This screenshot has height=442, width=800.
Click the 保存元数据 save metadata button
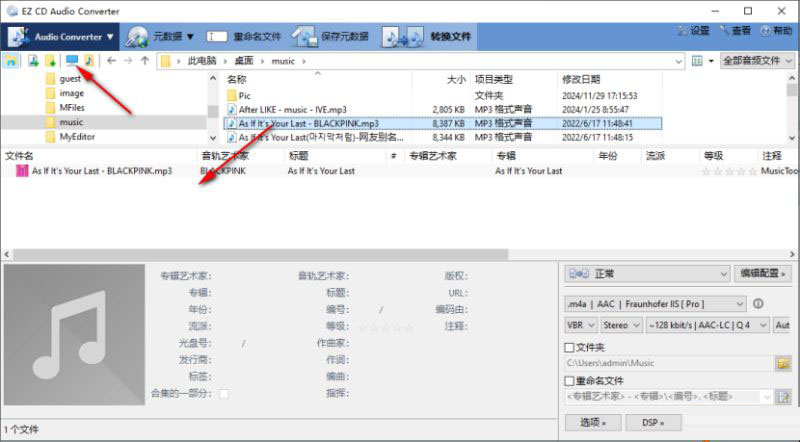tap(330, 37)
